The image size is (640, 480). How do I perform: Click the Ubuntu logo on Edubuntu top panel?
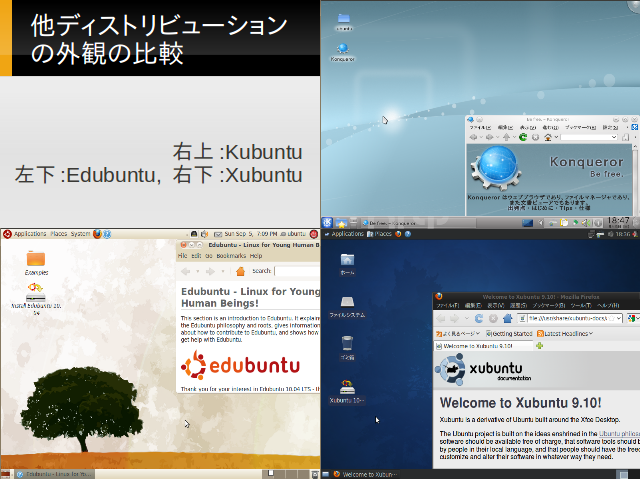7,234
